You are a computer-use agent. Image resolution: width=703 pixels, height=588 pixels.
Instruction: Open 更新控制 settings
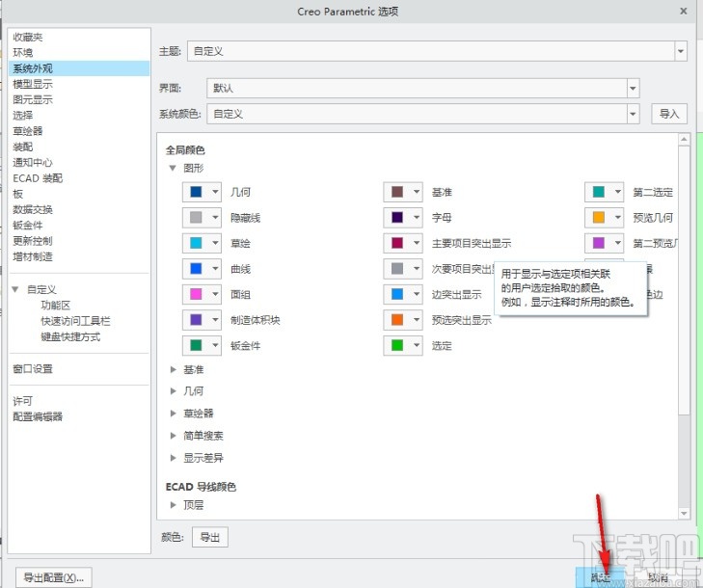33,241
